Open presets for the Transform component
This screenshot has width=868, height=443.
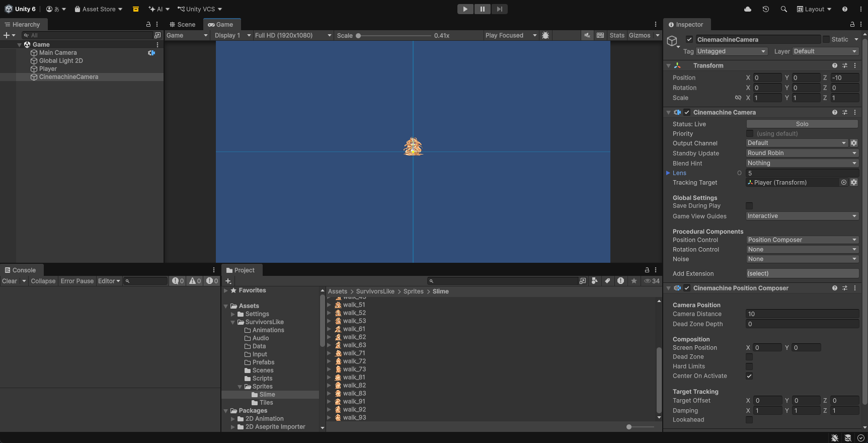click(x=845, y=65)
